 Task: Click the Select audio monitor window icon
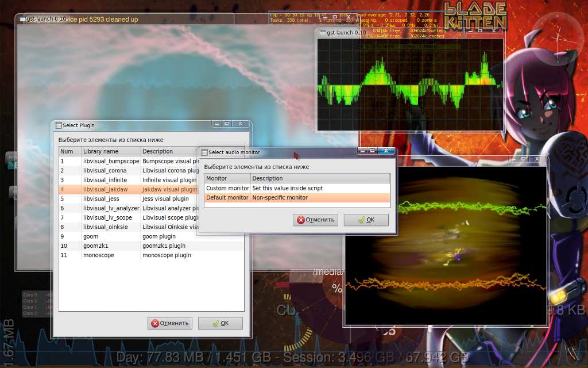point(204,152)
